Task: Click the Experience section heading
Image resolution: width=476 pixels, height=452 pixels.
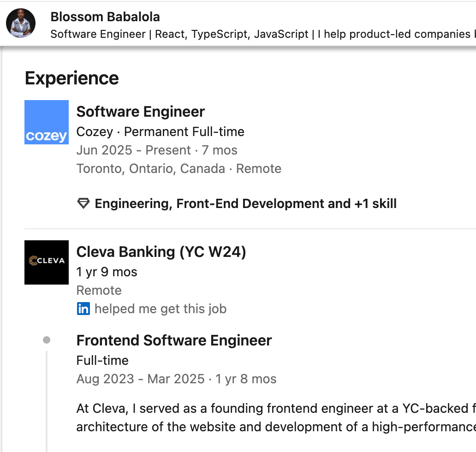Action: pos(72,78)
